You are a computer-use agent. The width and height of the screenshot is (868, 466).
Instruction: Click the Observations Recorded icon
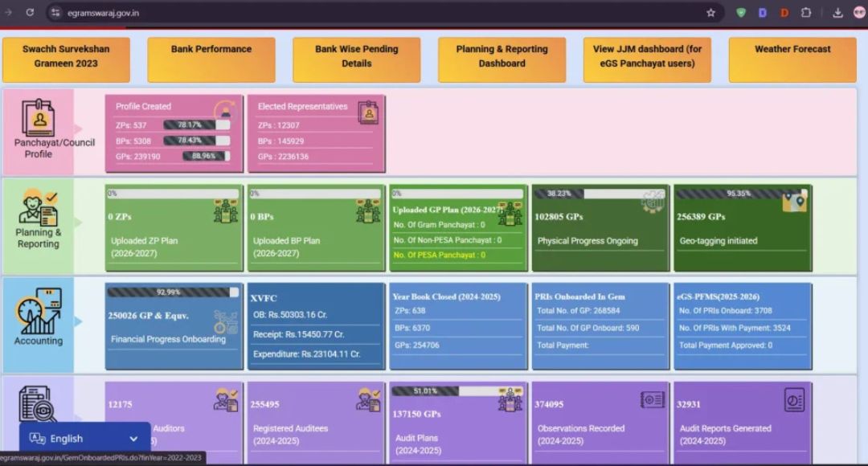pos(652,399)
